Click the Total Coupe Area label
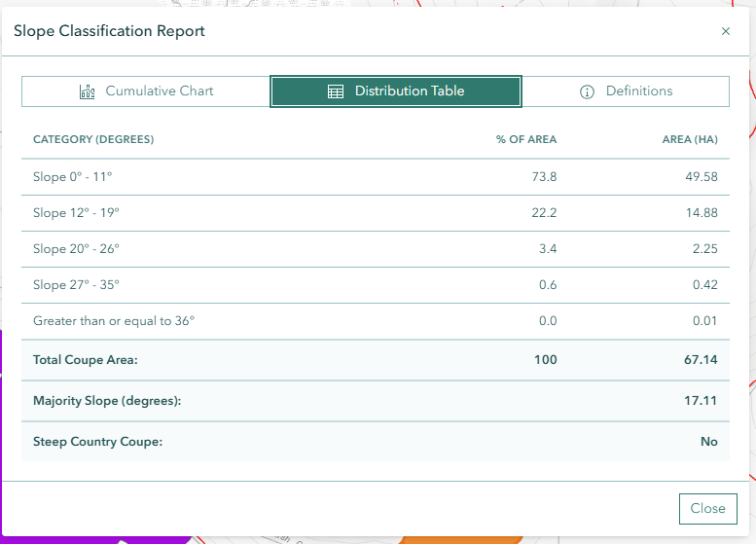Screen dimensions: 756x544 coord(86,360)
